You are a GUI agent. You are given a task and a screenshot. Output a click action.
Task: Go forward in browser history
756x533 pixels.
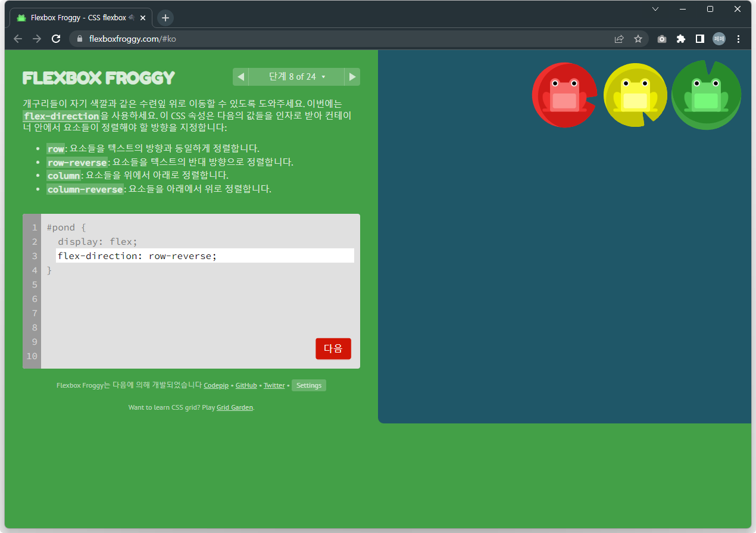[x=37, y=39]
